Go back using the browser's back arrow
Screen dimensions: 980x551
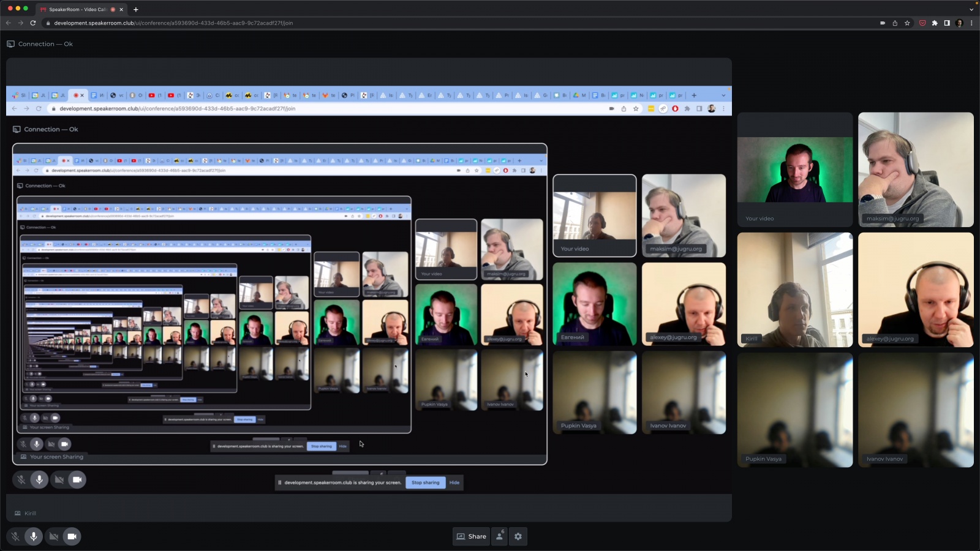click(9, 23)
